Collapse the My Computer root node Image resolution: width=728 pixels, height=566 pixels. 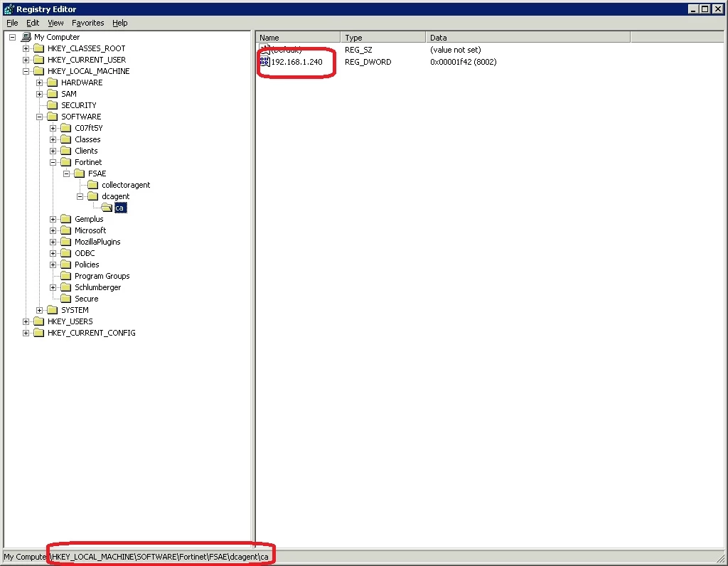click(13, 37)
